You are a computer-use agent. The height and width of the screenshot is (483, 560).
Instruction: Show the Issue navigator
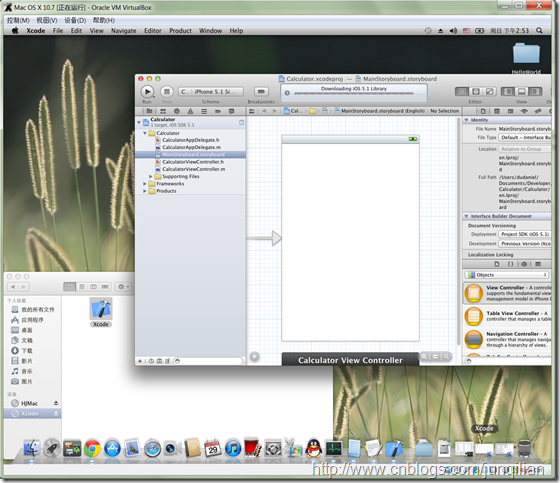click(190, 111)
